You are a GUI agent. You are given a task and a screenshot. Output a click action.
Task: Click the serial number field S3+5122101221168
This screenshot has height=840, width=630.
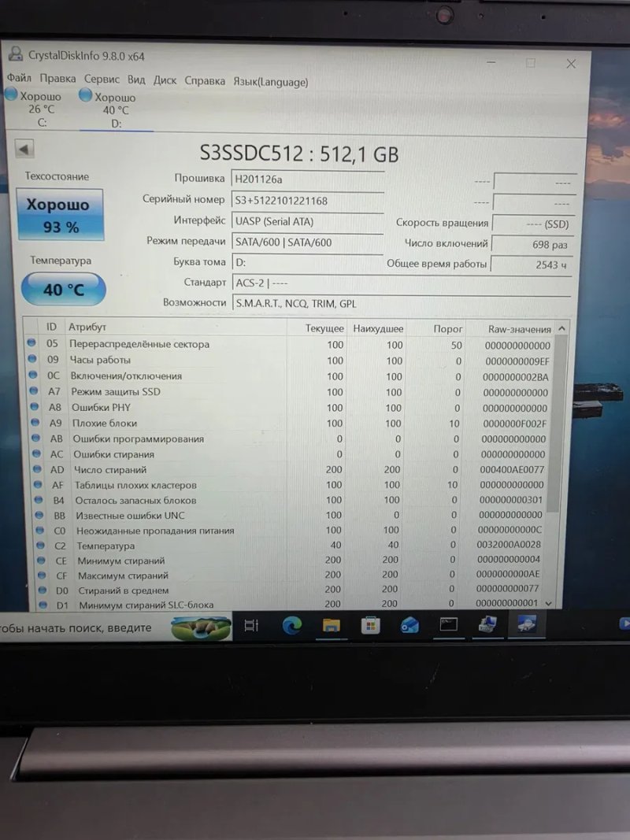(x=307, y=201)
